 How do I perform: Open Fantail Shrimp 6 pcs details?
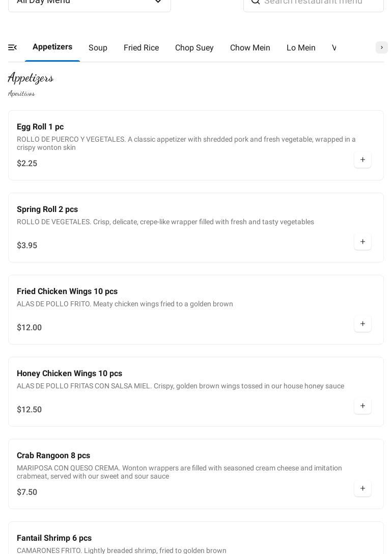click(54, 538)
